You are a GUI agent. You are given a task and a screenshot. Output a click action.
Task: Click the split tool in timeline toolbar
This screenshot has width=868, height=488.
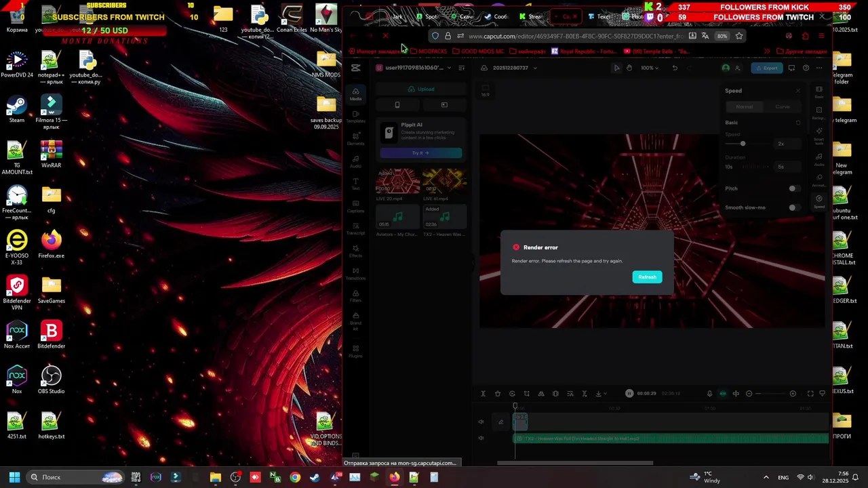(x=483, y=394)
